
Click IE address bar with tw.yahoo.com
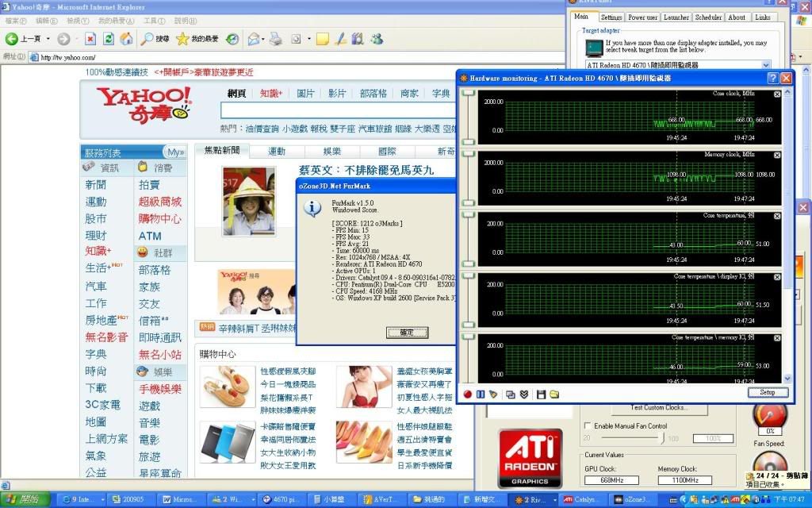point(297,57)
